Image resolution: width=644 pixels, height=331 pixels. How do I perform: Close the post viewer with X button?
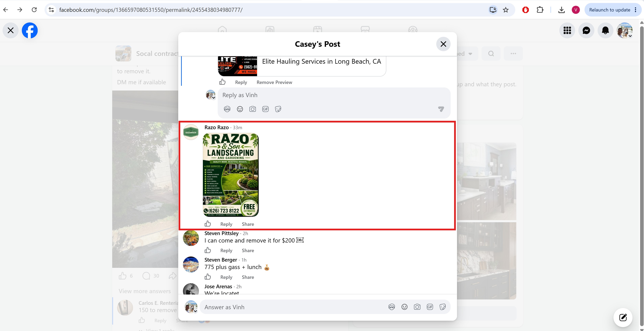tap(10, 31)
